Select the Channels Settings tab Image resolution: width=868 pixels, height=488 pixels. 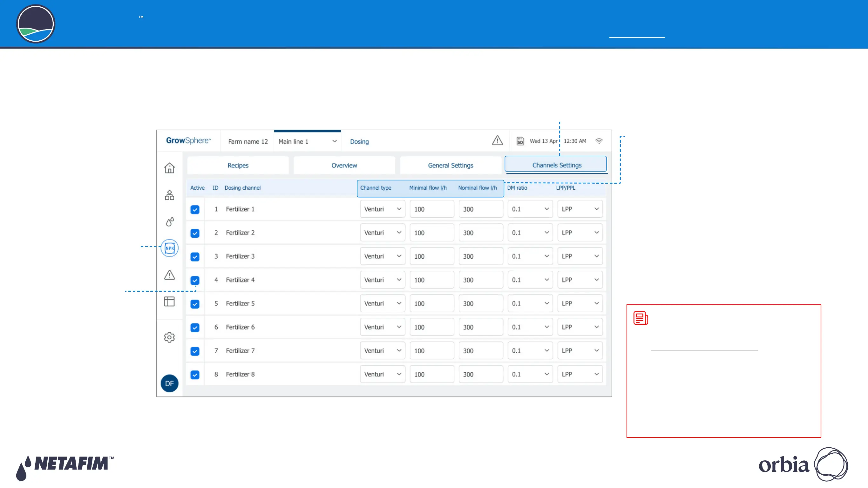point(556,165)
